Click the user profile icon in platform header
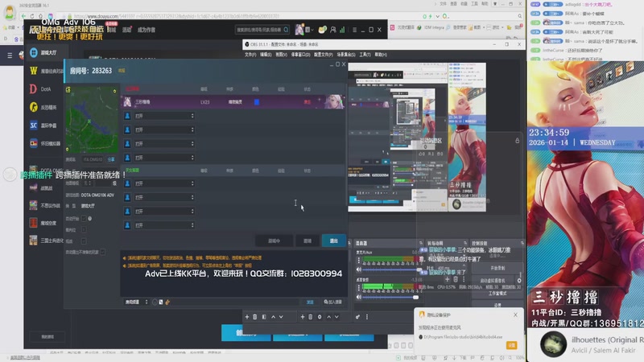 coord(333,30)
